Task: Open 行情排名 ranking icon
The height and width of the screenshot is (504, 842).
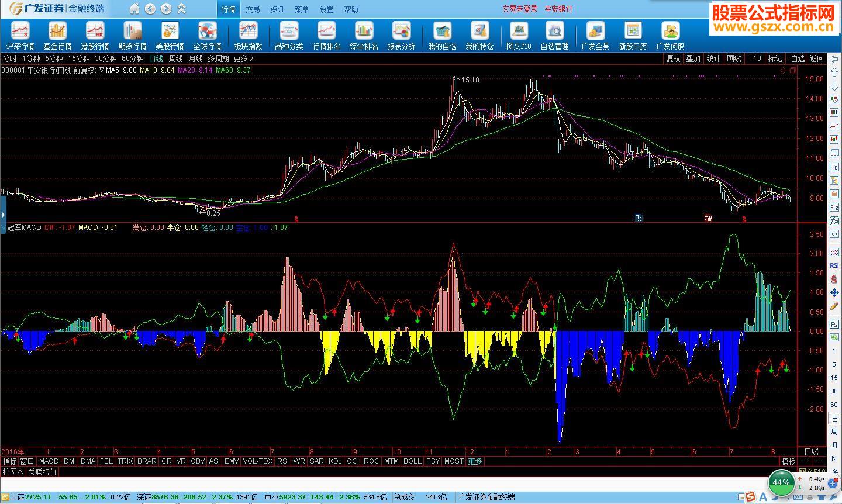Action: [326, 36]
